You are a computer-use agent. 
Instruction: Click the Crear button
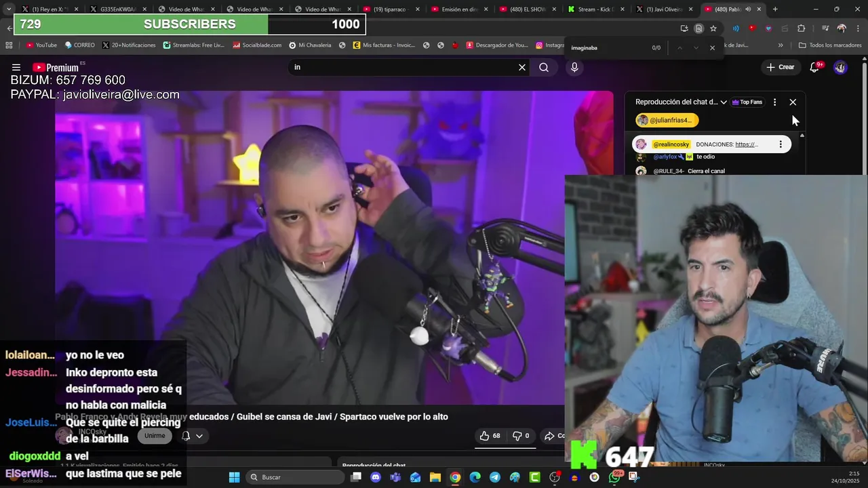[x=780, y=67]
